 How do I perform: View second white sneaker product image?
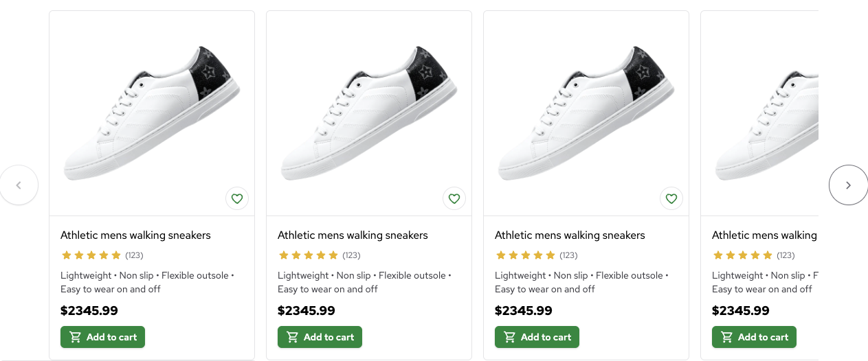pos(369,113)
